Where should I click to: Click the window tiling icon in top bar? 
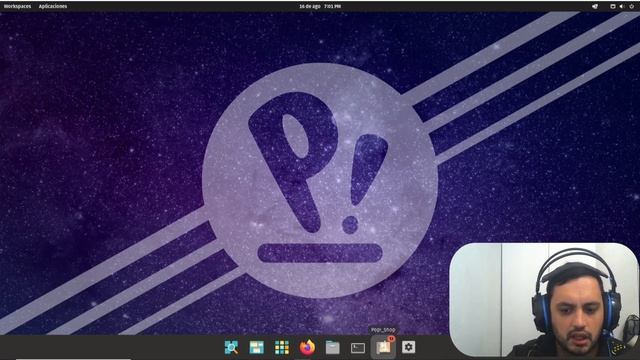pyautogui.click(x=613, y=6)
